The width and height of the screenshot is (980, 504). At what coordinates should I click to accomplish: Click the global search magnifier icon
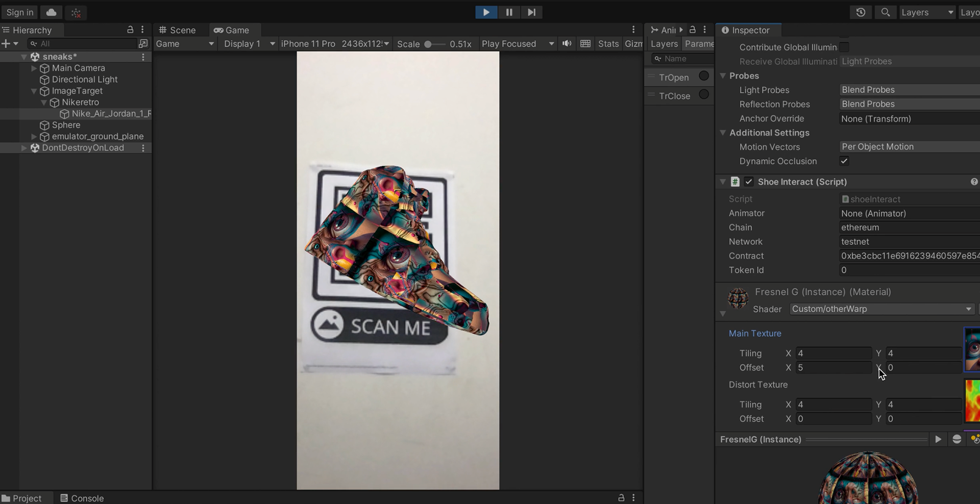886,12
